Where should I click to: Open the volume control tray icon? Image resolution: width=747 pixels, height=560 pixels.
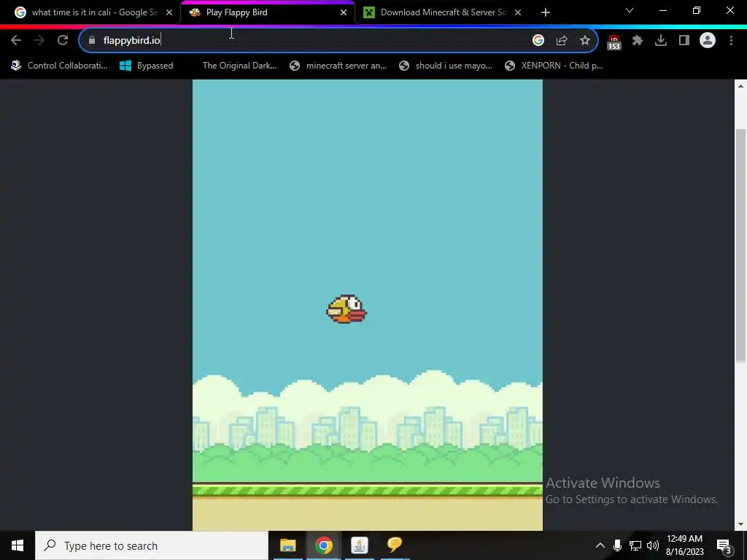tap(653, 545)
